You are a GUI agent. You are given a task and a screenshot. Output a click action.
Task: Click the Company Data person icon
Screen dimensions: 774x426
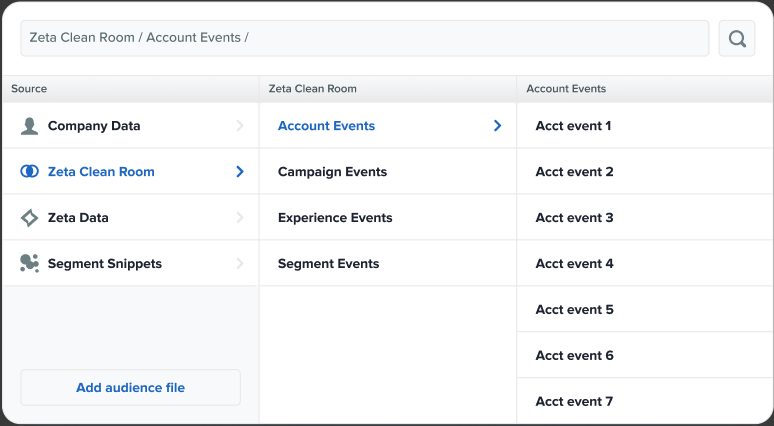click(x=29, y=126)
